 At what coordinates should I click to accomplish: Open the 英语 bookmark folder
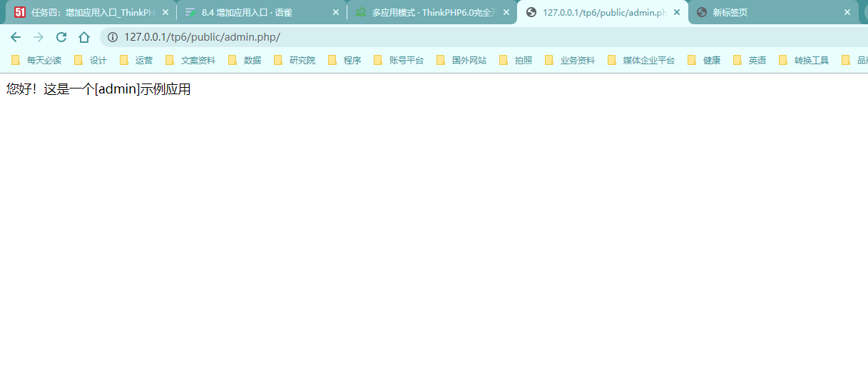(750, 61)
